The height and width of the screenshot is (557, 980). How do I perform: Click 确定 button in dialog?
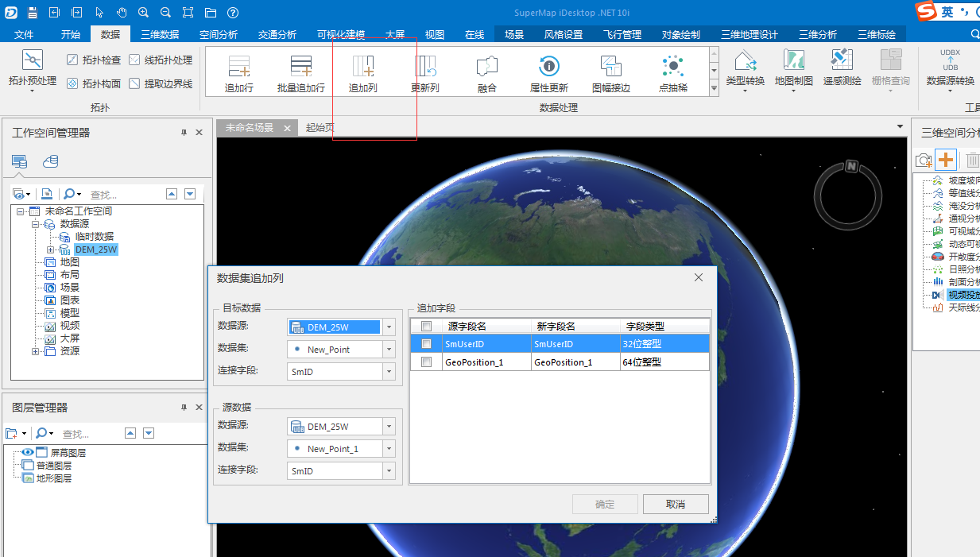[x=605, y=504]
